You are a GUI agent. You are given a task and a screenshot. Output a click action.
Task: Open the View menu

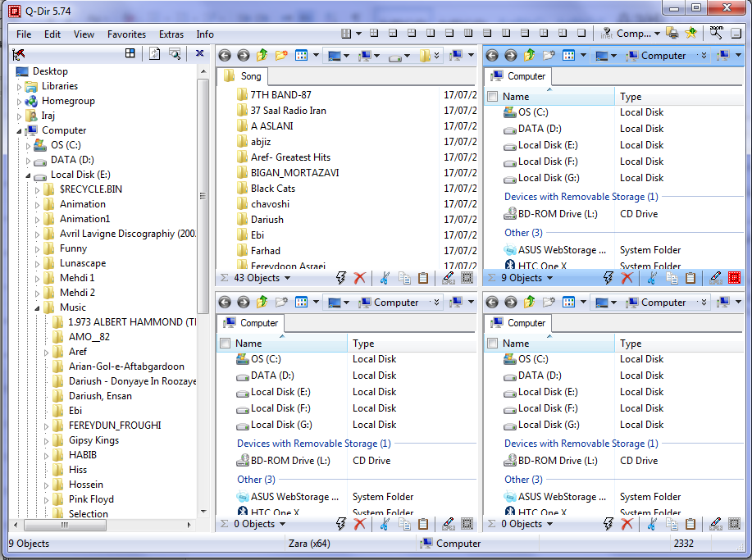coord(84,34)
